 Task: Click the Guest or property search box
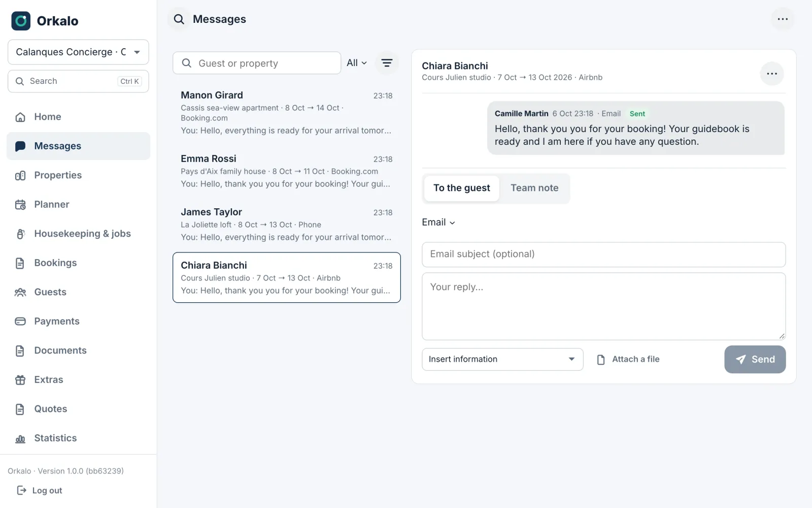[x=257, y=63]
